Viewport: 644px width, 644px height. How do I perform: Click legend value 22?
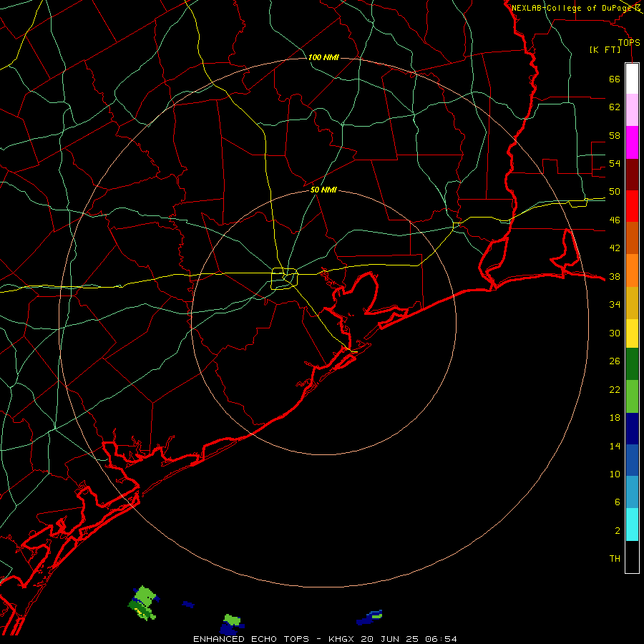(615, 389)
